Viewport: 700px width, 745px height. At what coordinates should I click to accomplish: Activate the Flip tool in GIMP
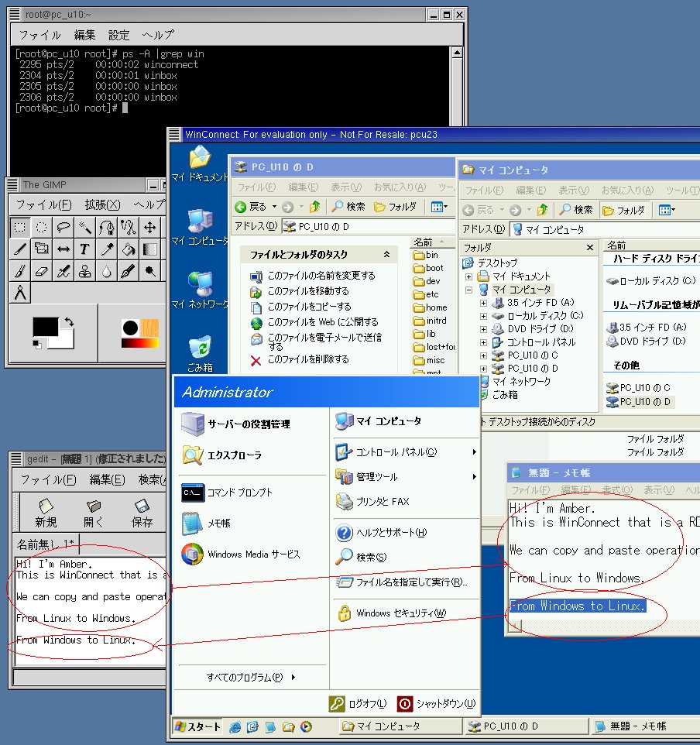pyautogui.click(x=63, y=249)
